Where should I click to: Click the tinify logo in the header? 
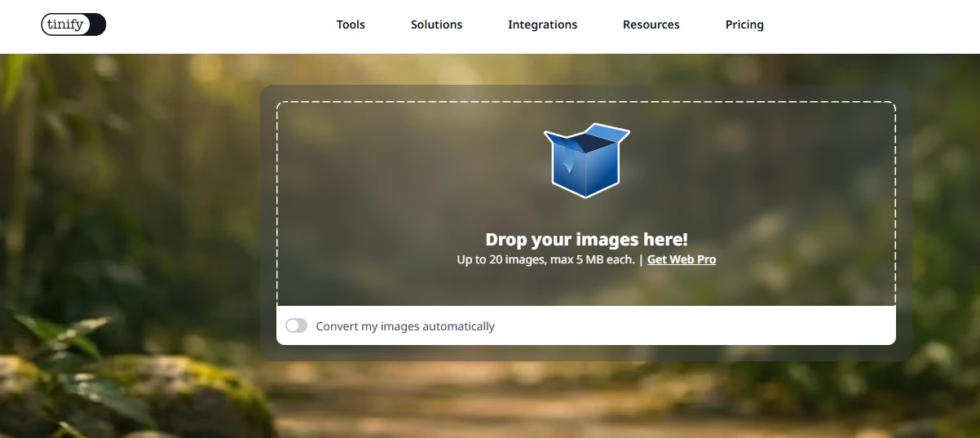(x=73, y=24)
